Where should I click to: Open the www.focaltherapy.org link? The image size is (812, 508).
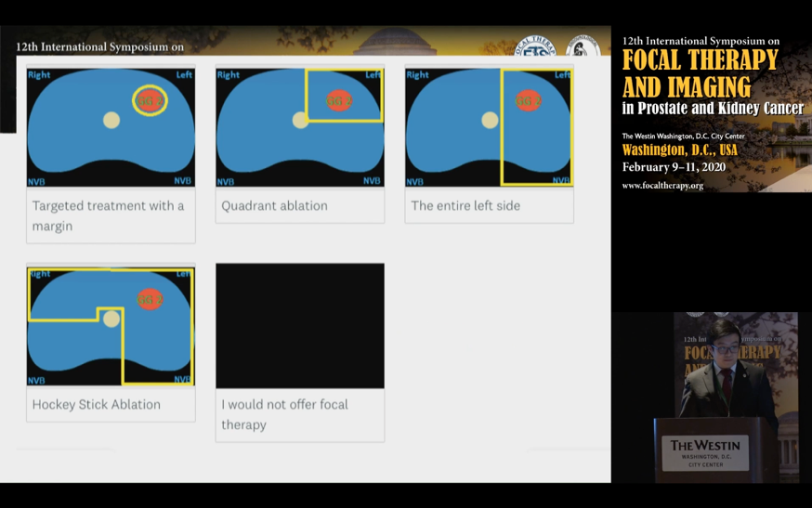click(x=662, y=186)
